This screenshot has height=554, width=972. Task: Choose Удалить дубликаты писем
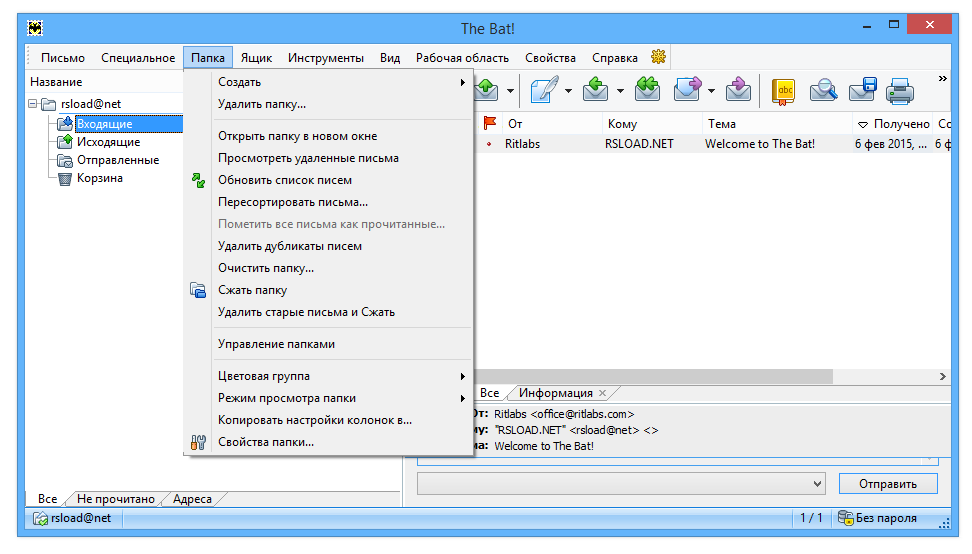pos(329,246)
